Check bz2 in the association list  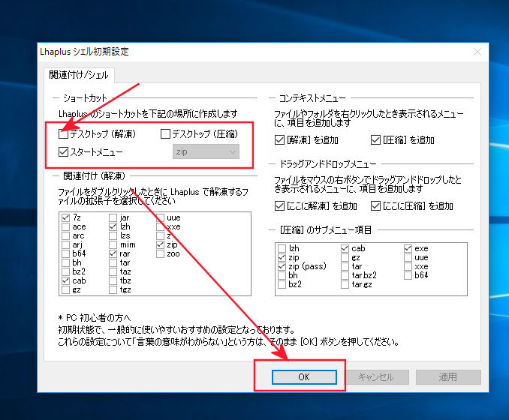[x=65, y=271]
